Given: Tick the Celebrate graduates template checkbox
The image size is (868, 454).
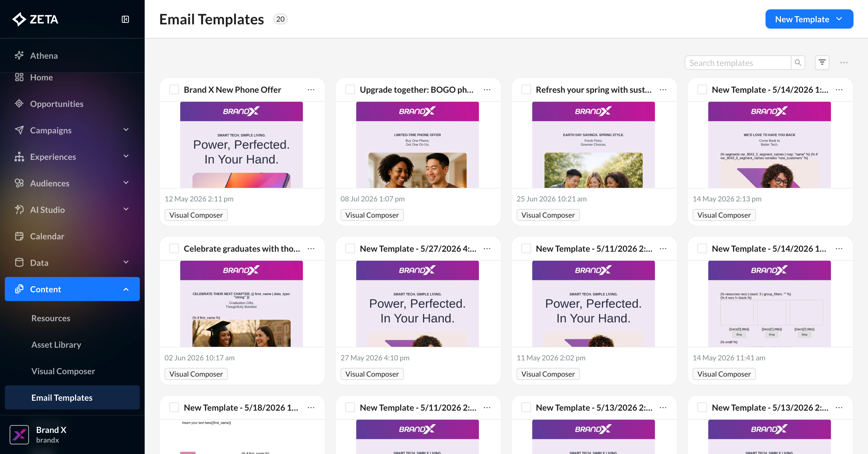Looking at the screenshot, I should [174, 248].
